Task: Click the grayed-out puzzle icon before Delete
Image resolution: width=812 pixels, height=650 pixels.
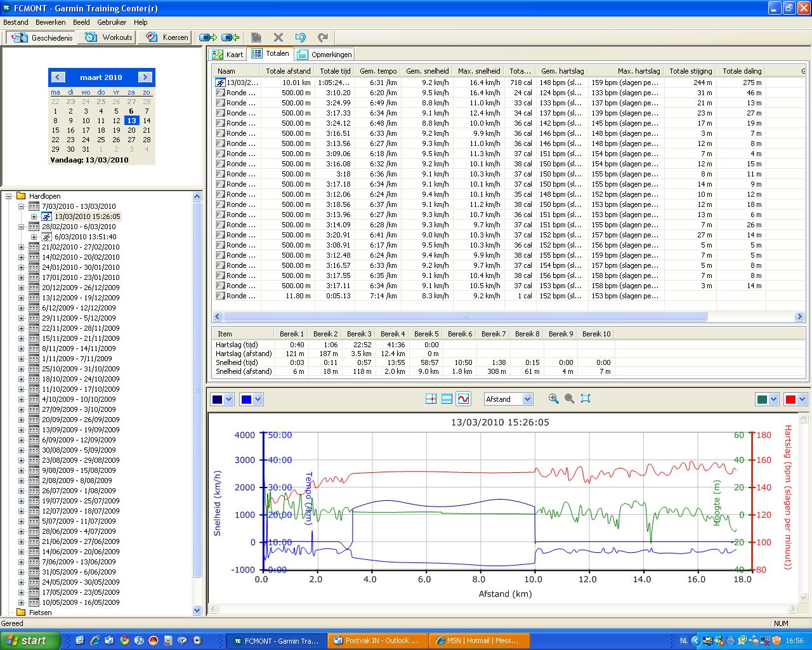Action: 256,37
